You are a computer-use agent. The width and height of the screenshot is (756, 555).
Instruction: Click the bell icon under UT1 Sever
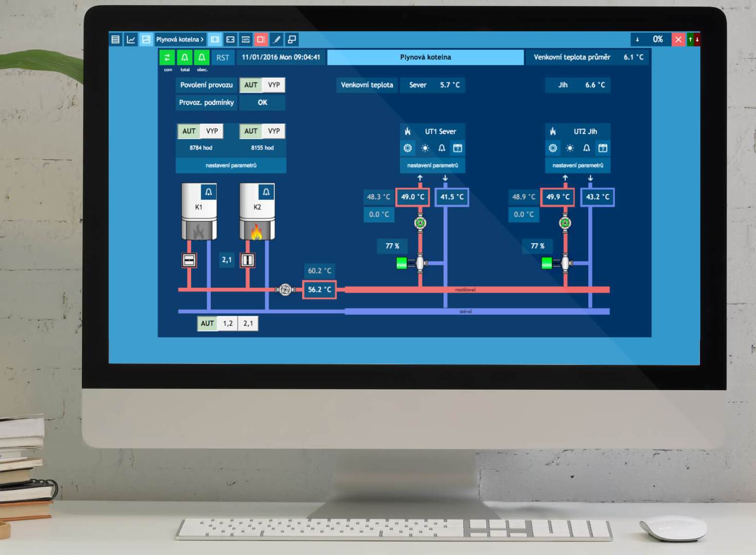click(x=442, y=148)
